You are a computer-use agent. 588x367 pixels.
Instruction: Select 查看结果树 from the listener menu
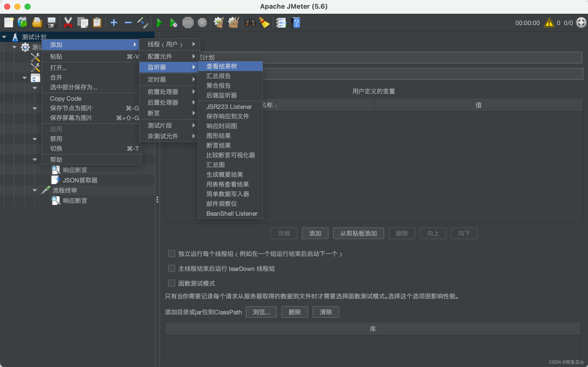(x=222, y=66)
